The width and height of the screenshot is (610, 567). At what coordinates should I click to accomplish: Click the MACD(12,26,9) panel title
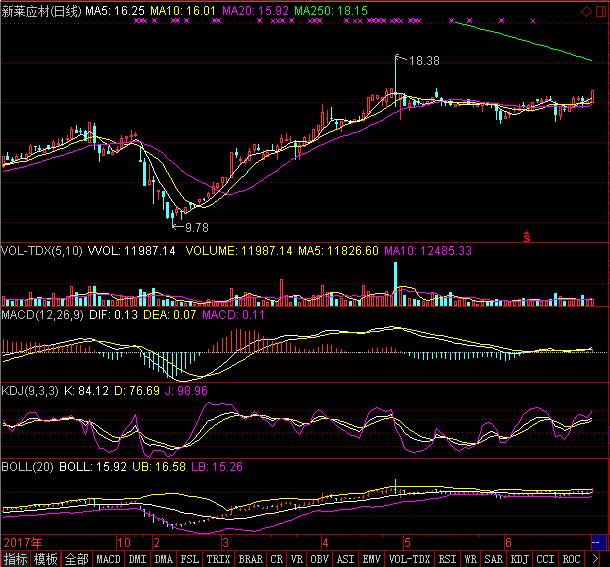(x=42, y=315)
